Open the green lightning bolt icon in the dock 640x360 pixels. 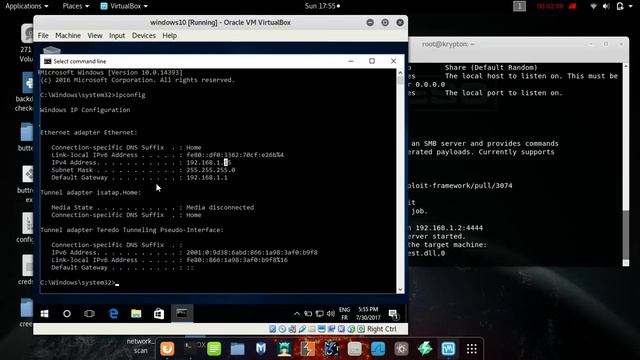pyautogui.click(x=425, y=349)
